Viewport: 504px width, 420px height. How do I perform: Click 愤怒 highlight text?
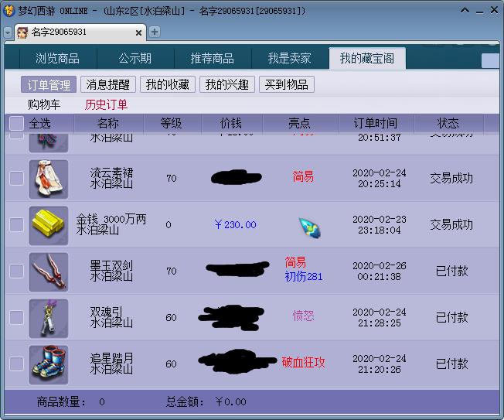click(x=304, y=316)
